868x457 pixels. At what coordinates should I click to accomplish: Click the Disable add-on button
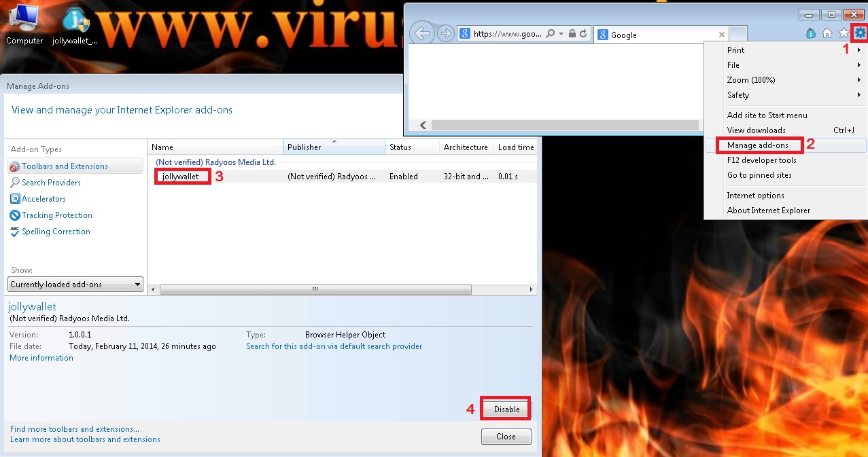coord(506,409)
